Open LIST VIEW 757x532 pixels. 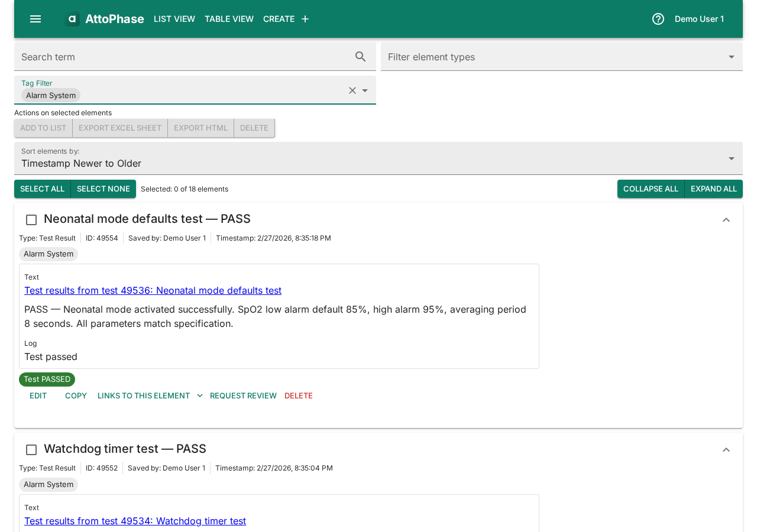(174, 18)
